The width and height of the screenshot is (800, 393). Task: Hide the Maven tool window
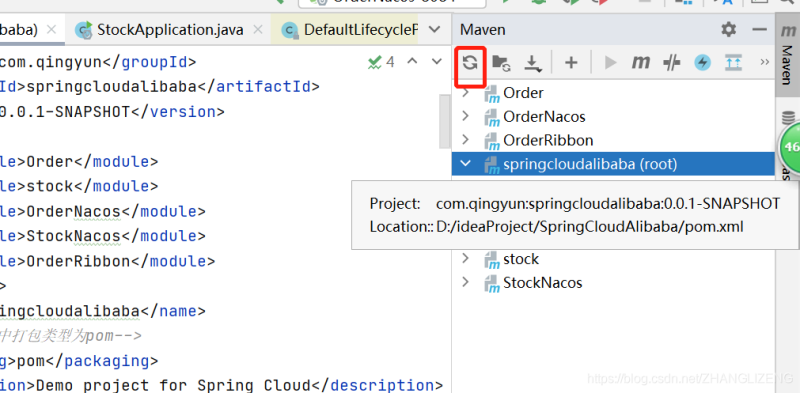pos(760,30)
